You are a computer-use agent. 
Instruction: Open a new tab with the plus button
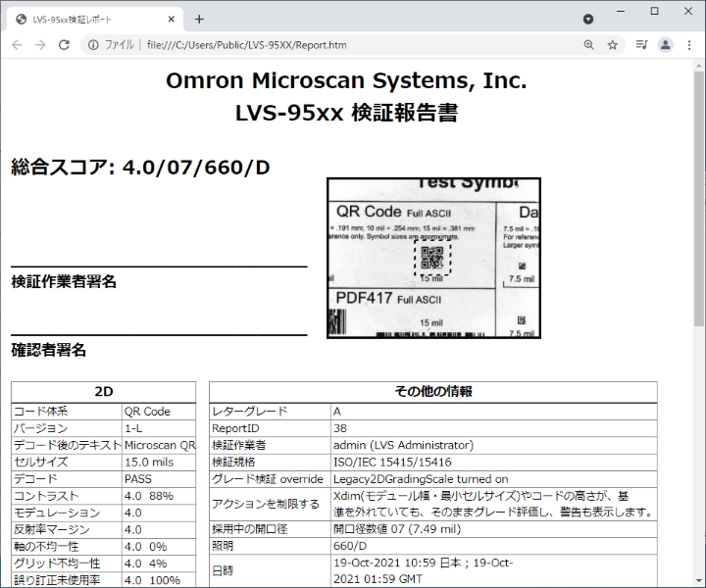pos(199,20)
